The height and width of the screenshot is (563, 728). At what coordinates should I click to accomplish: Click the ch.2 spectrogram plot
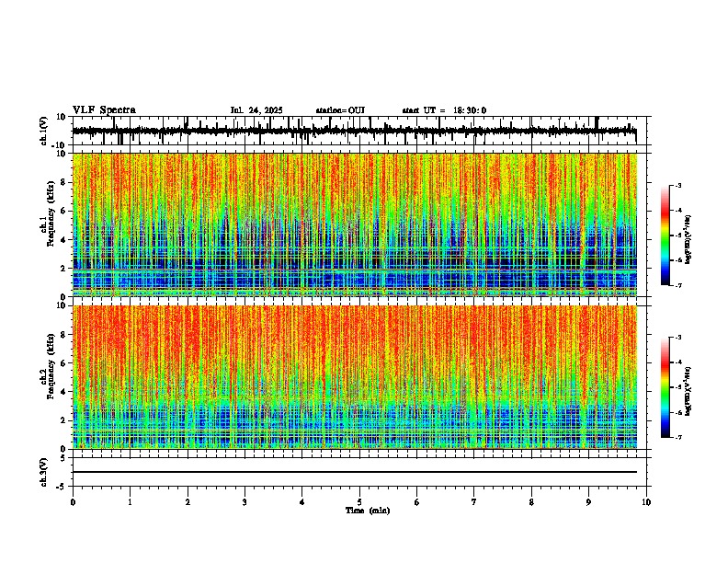click(x=355, y=377)
